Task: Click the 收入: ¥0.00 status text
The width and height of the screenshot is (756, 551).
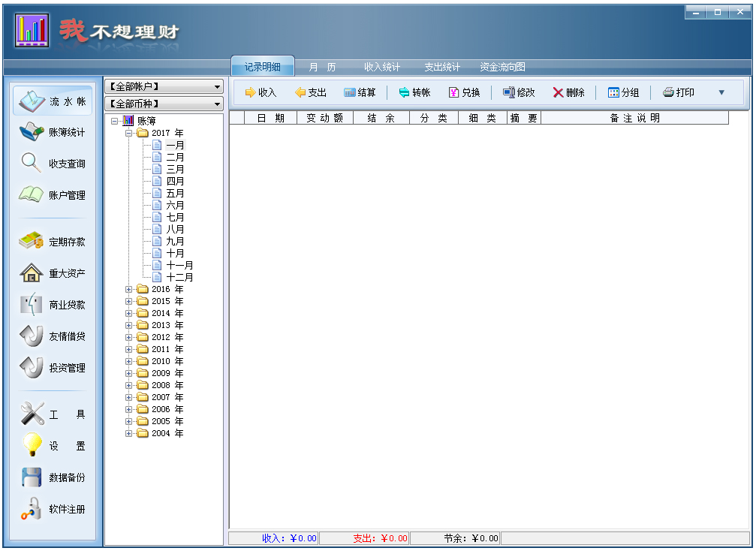Action: pos(289,538)
